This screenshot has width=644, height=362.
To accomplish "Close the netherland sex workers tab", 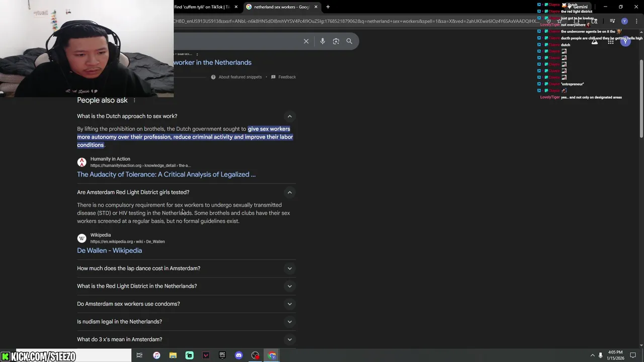I will tap(316, 7).
